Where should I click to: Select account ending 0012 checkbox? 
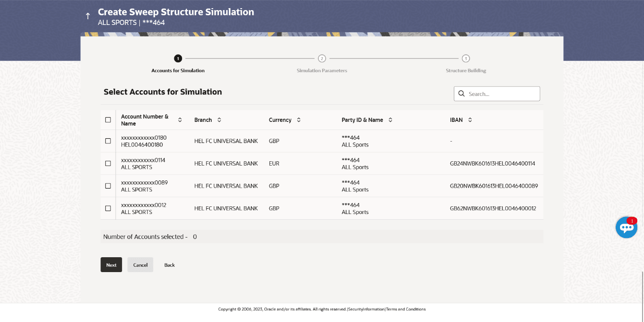click(x=108, y=208)
